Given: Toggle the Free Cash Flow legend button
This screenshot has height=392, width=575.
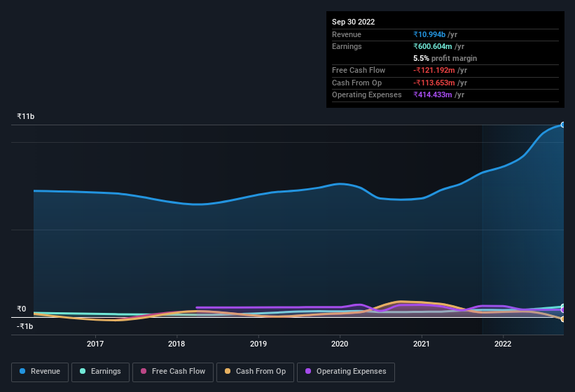Looking at the screenshot, I should [x=173, y=372].
